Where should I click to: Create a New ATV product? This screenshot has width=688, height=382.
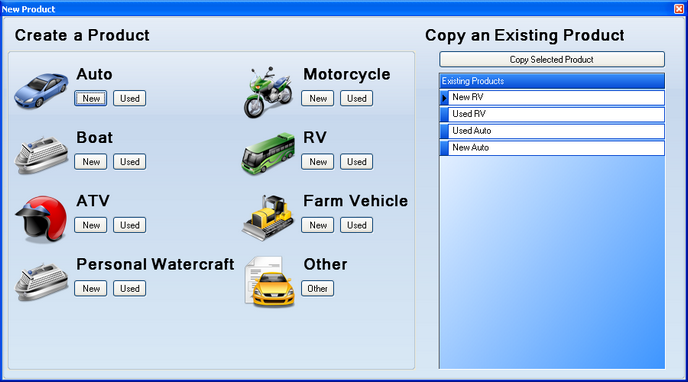91,225
